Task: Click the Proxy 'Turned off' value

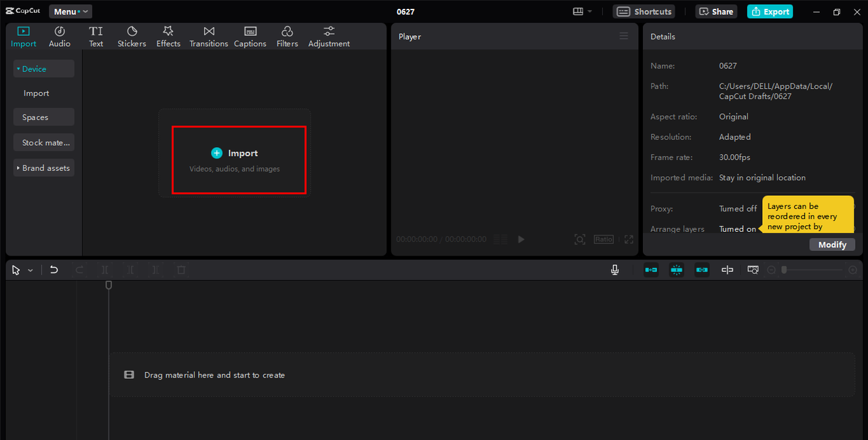Action: pos(738,209)
